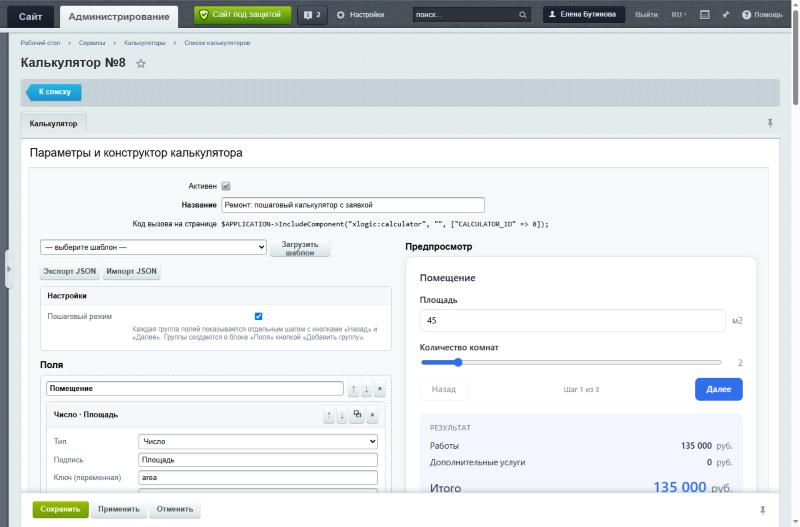Delete the Помещение group
The height and width of the screenshot is (527, 800).
pyautogui.click(x=380, y=389)
